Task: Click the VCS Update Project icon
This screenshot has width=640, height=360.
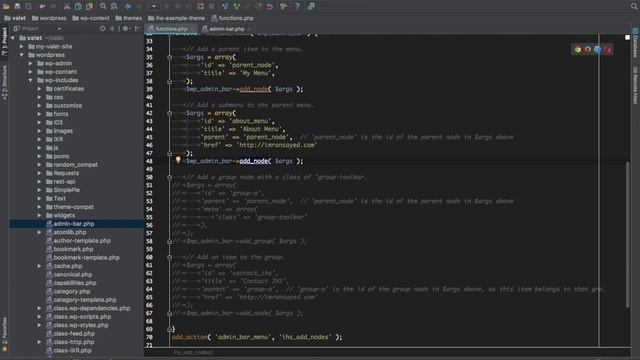Action: (225, 6)
